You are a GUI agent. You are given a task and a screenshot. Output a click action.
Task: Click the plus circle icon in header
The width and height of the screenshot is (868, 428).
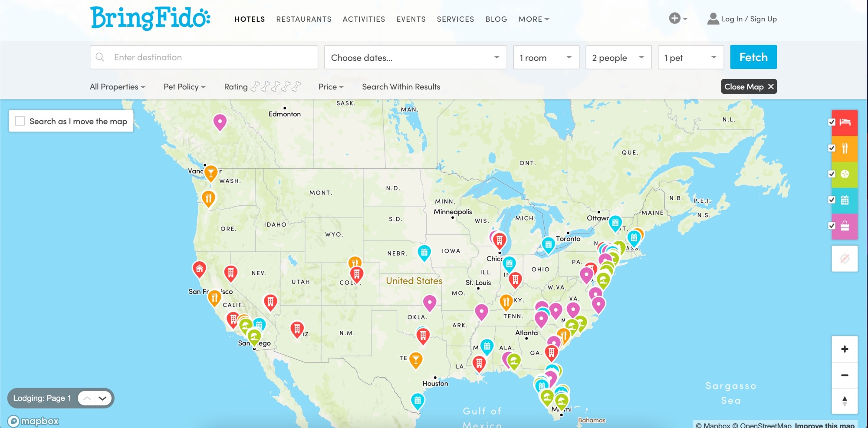(x=674, y=18)
